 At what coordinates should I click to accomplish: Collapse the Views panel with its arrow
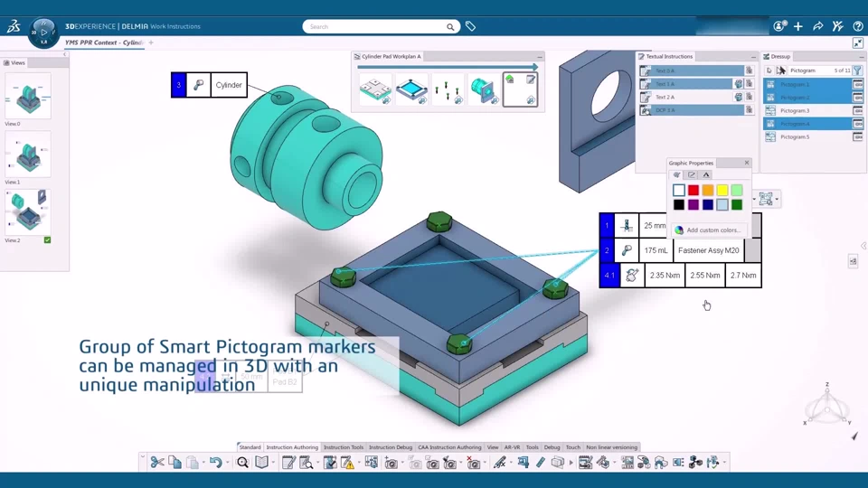pyautogui.click(x=65, y=54)
